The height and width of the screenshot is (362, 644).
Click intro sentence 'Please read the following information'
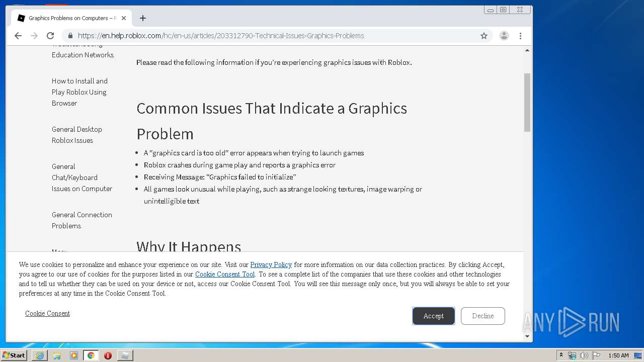[x=274, y=62]
